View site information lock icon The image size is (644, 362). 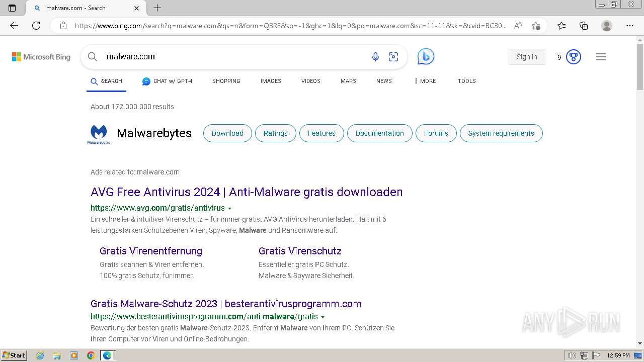click(x=63, y=26)
